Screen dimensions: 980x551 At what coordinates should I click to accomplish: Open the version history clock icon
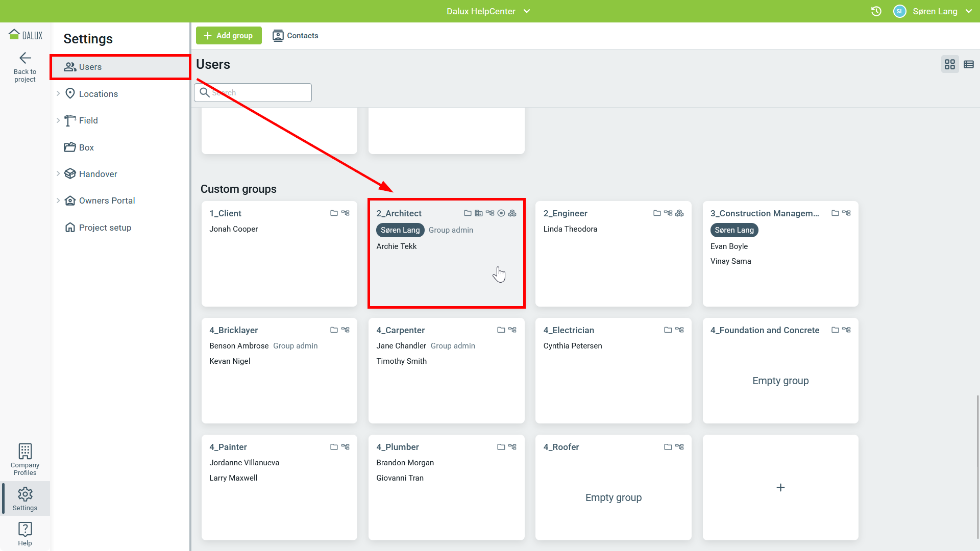tap(876, 11)
